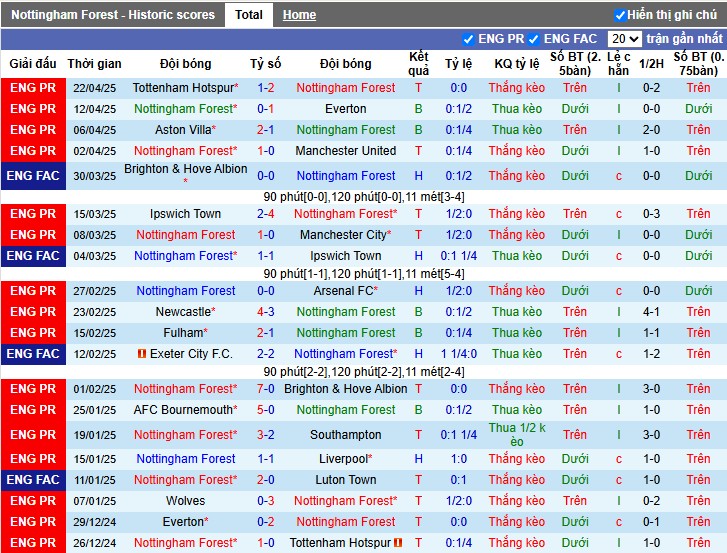Viewport: 727px width, 553px height.
Task: Click date 08/03/25 in the time column
Action: click(95, 235)
